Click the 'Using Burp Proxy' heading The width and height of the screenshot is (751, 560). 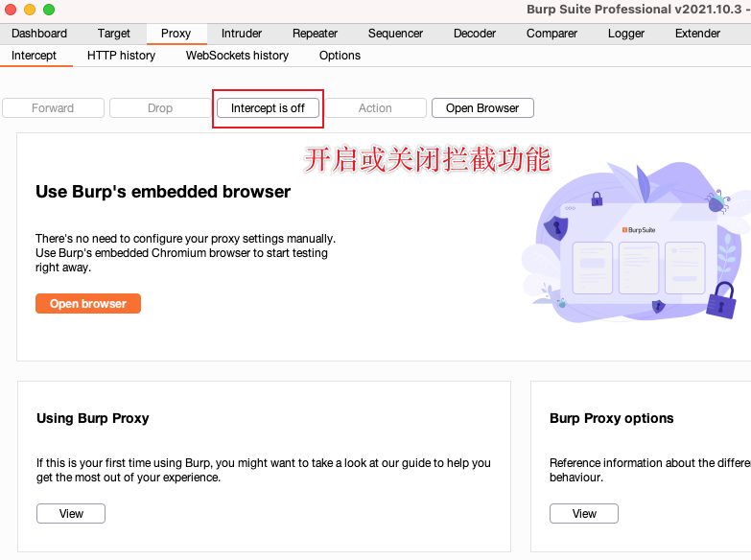coord(93,418)
